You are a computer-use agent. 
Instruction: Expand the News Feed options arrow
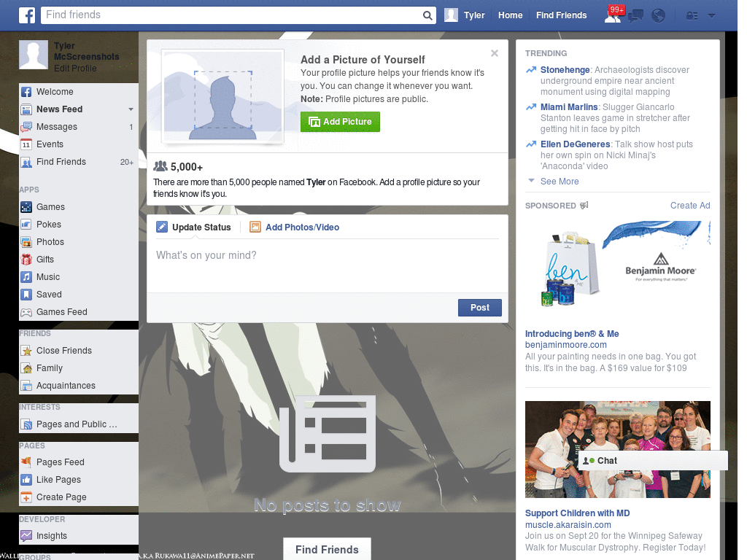tap(131, 109)
